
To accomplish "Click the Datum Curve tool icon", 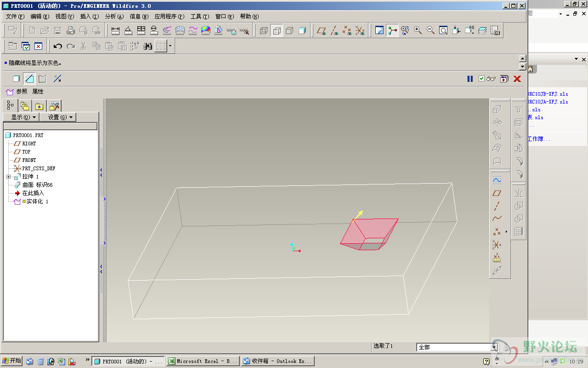I will 497,219.
